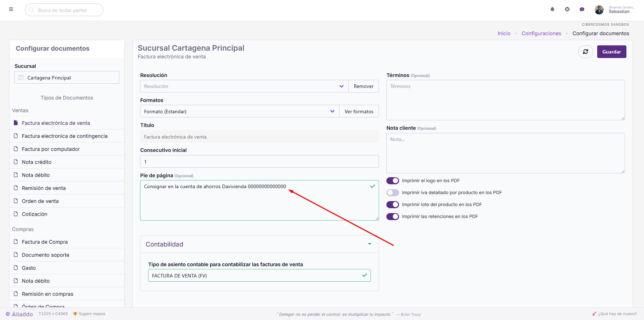Open the hamburger menu icon

coord(11,9)
